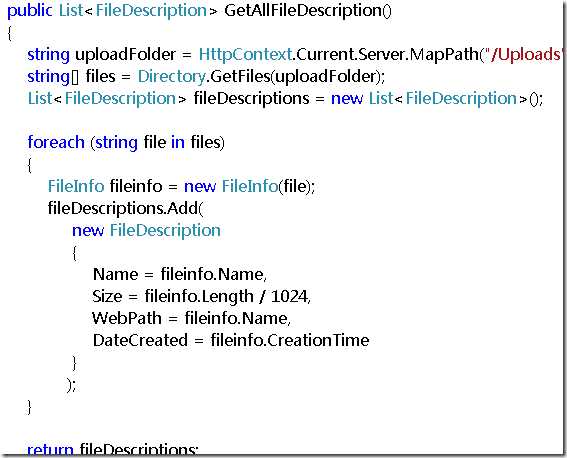Click the 'Size' property assignment

pos(107,296)
